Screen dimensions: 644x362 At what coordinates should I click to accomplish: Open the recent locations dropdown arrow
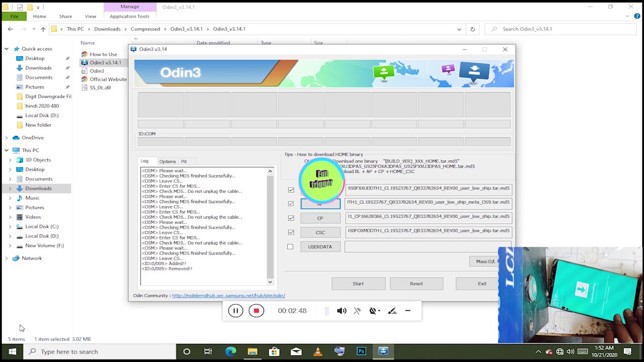coord(33,29)
